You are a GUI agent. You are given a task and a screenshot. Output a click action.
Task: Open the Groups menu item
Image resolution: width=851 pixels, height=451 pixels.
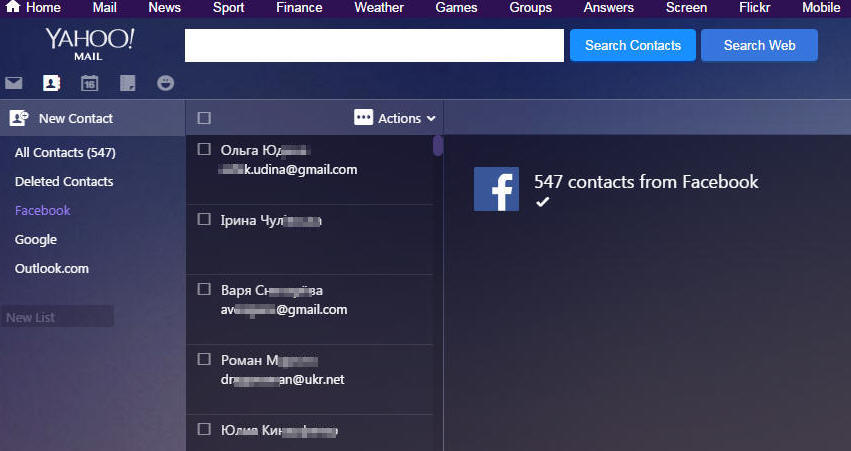coord(530,8)
